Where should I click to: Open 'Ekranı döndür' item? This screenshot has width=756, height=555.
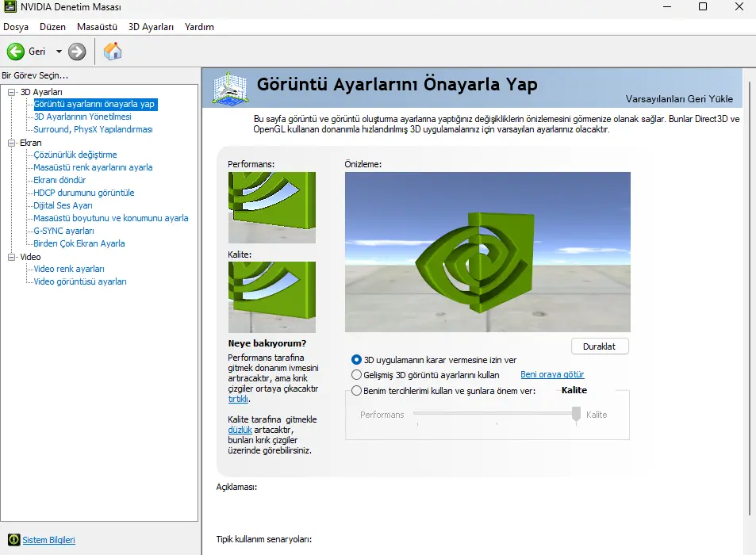point(59,180)
